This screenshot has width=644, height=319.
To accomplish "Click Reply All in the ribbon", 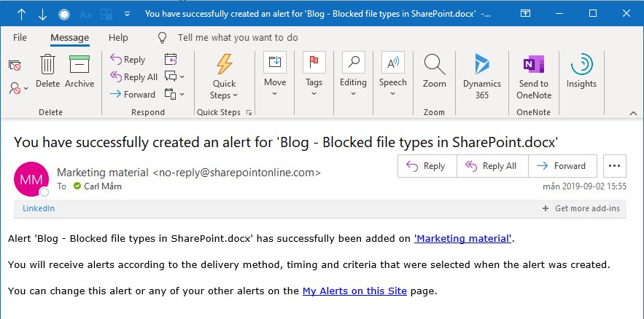I will point(134,77).
